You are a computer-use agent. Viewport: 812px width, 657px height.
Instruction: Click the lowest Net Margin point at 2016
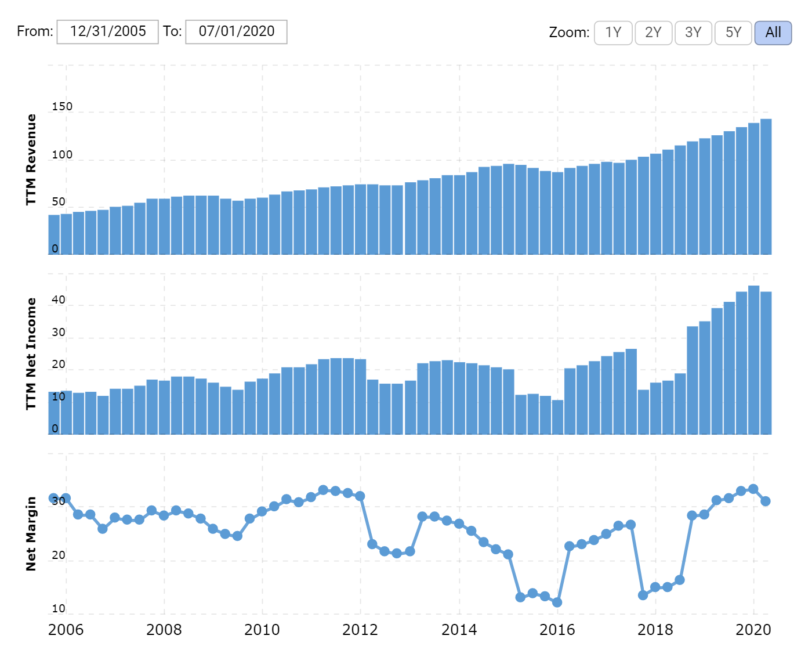coord(557,602)
